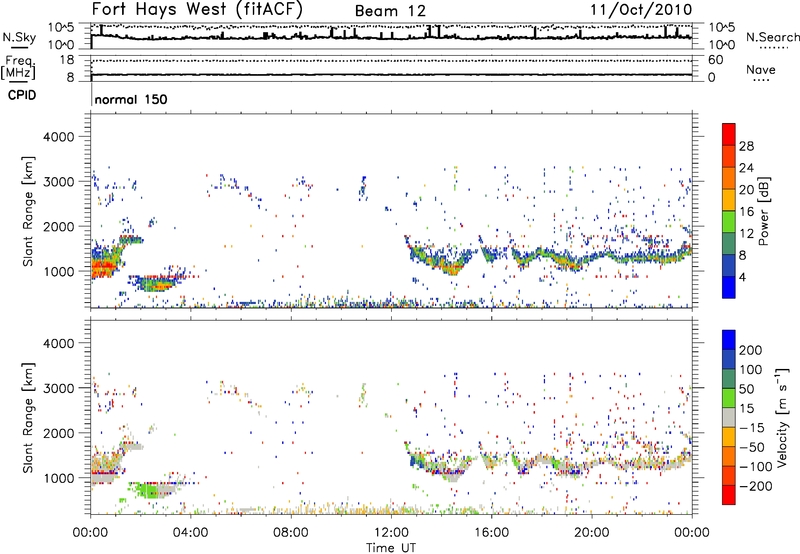Click the "08:00" time tick label

(291, 533)
